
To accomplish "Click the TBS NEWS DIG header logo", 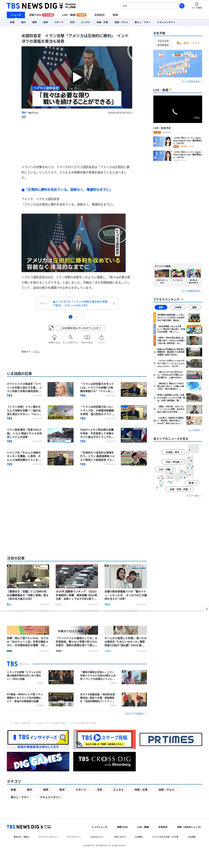I will 41,6.
